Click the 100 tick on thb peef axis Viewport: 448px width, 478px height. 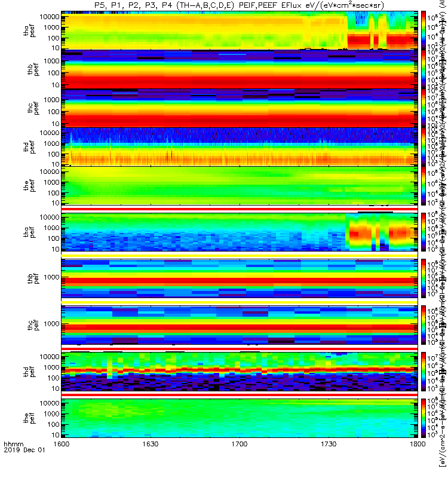pyautogui.click(x=53, y=73)
